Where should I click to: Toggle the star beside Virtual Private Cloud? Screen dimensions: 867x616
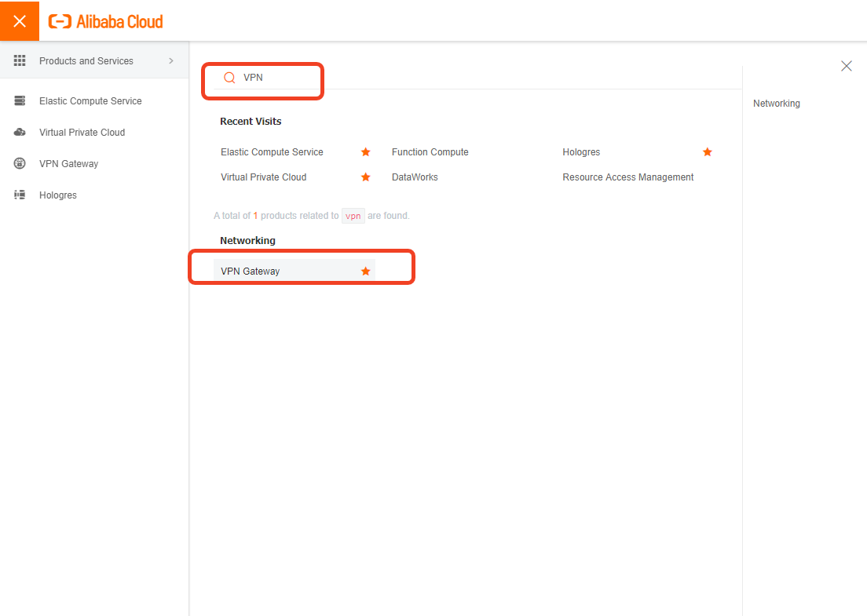click(x=365, y=177)
